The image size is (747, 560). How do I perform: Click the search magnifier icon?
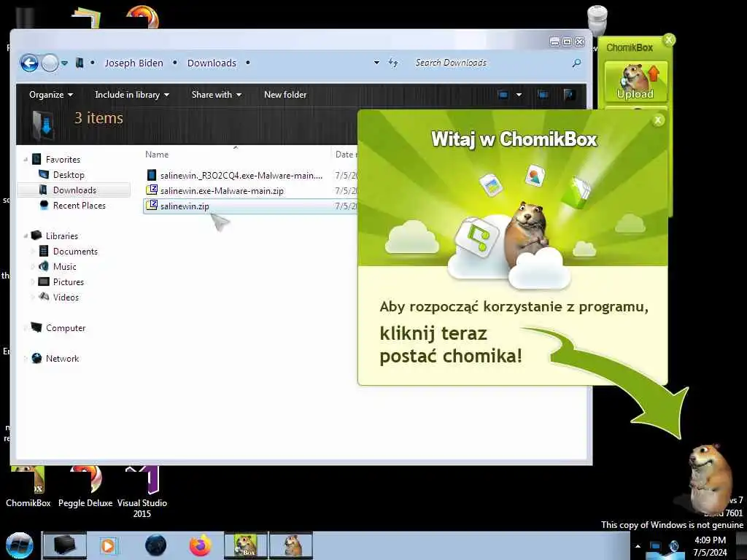click(576, 63)
